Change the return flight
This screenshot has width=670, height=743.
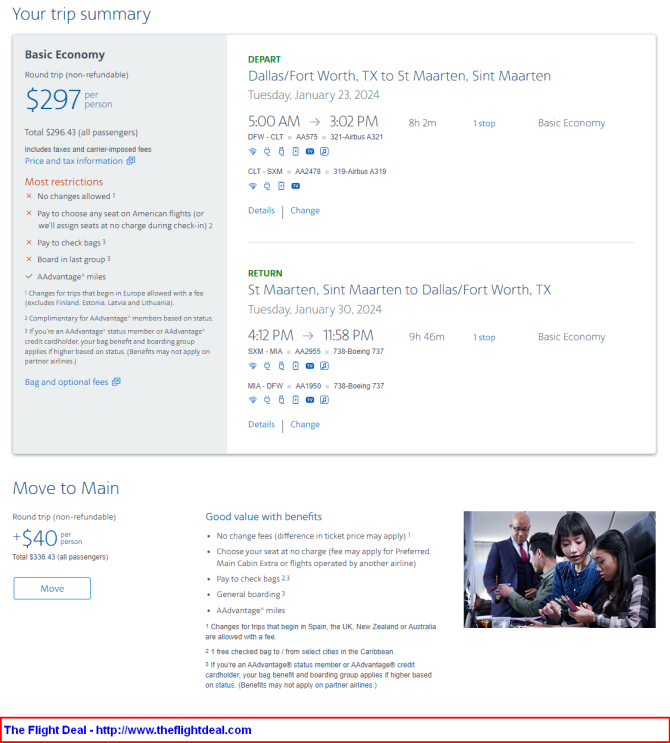pyautogui.click(x=305, y=424)
